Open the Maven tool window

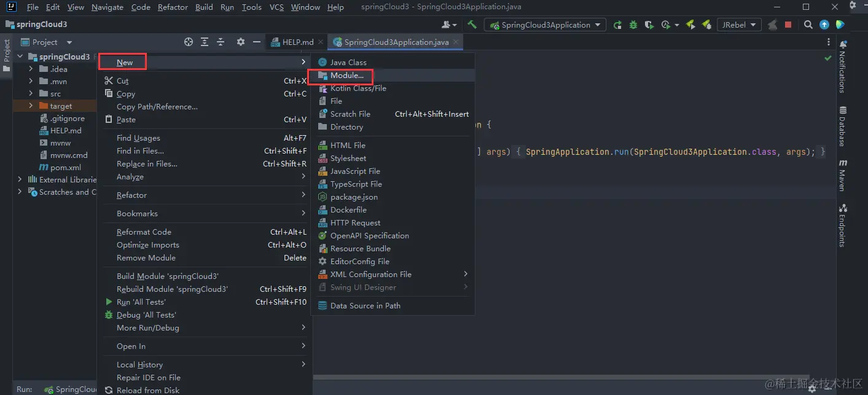843,175
